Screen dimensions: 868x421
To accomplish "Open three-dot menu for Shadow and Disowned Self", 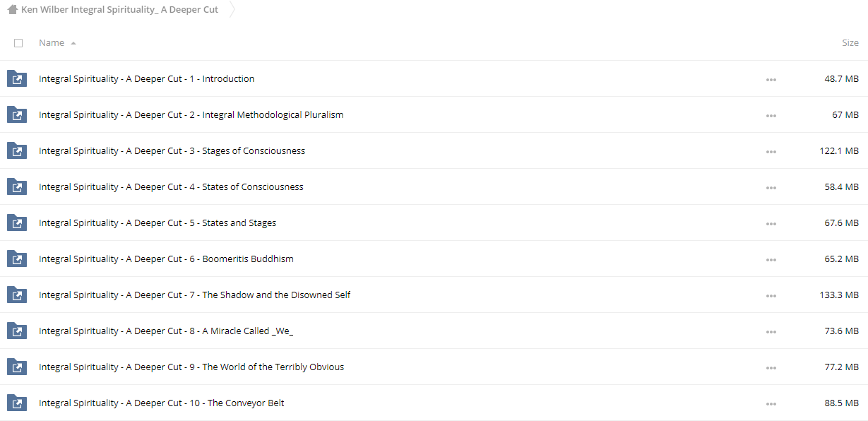I will [x=771, y=296].
